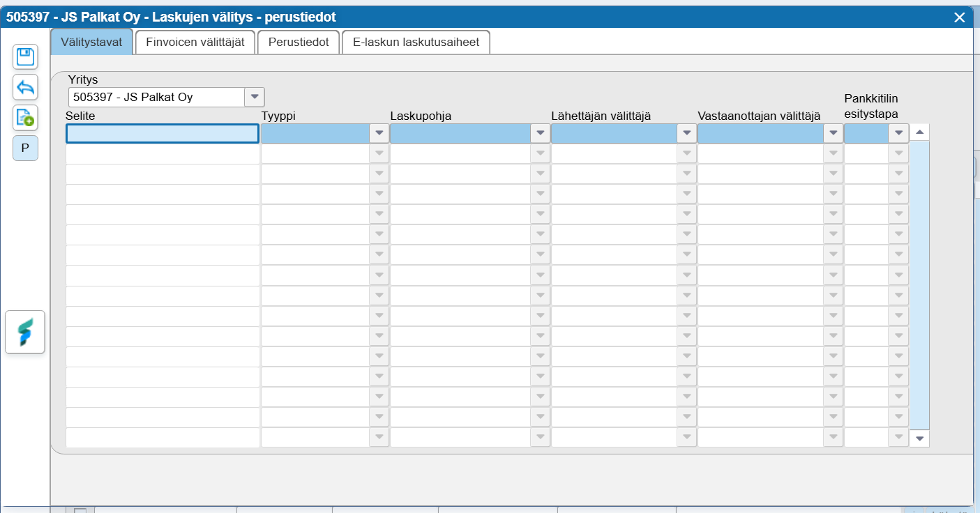The height and width of the screenshot is (513, 980).
Task: Open the Perustiedot tab
Action: coord(299,42)
